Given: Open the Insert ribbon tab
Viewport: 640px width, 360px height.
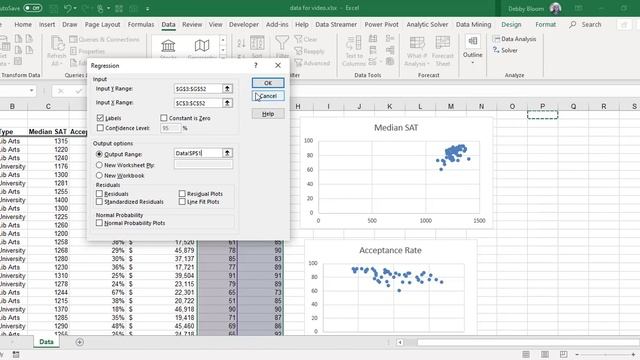Looking at the screenshot, I should point(47,24).
